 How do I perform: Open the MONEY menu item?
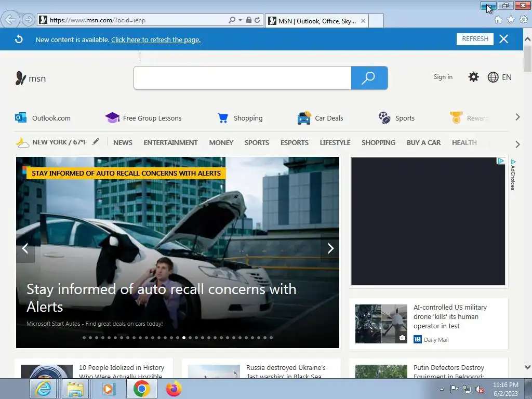(x=221, y=142)
